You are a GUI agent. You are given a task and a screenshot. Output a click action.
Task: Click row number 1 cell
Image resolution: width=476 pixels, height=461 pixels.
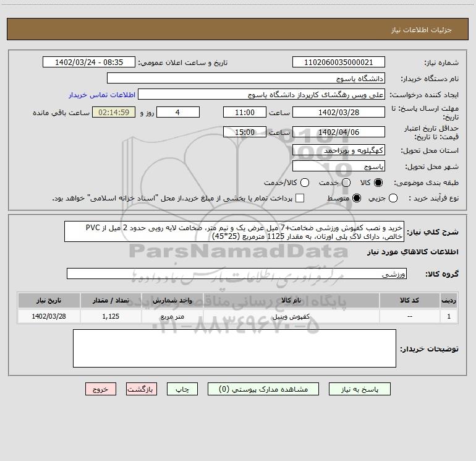[x=449, y=316]
